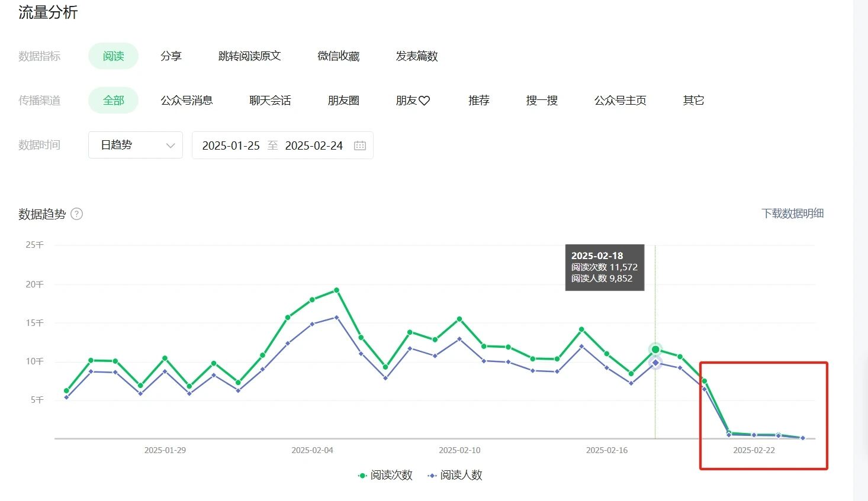868x501 pixels.
Task: Switch metric to 跳转阅读原文
Action: [x=249, y=56]
